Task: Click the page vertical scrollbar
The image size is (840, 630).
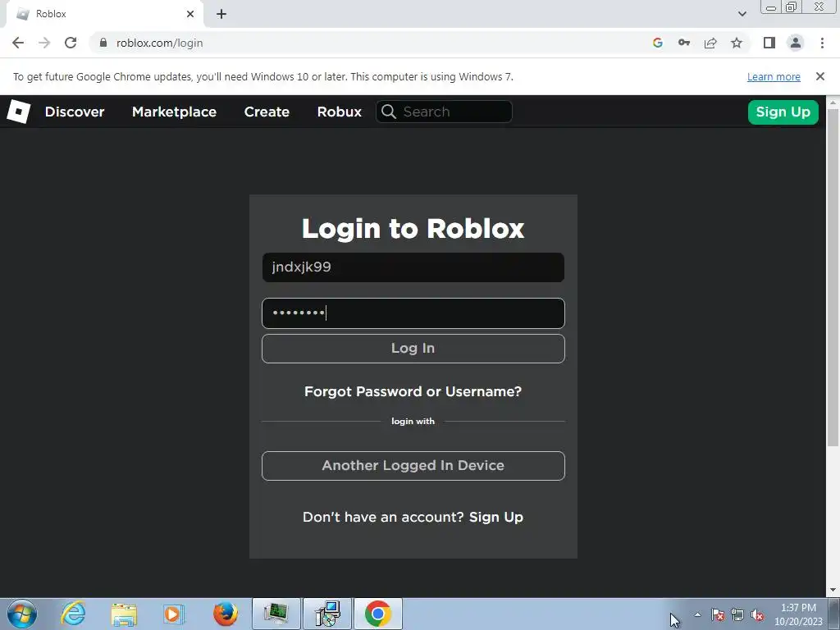Action: tap(833, 278)
